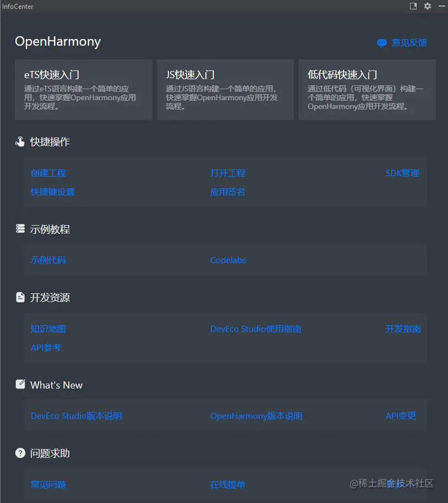The height and width of the screenshot is (503, 448).
Task: Click the document icon beside 开发资源
Action: [20, 297]
